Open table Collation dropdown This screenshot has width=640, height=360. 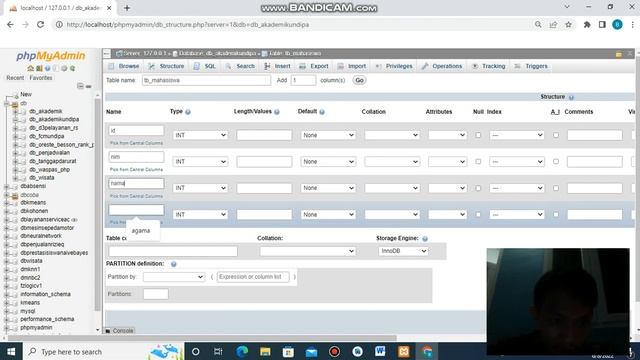(x=307, y=251)
